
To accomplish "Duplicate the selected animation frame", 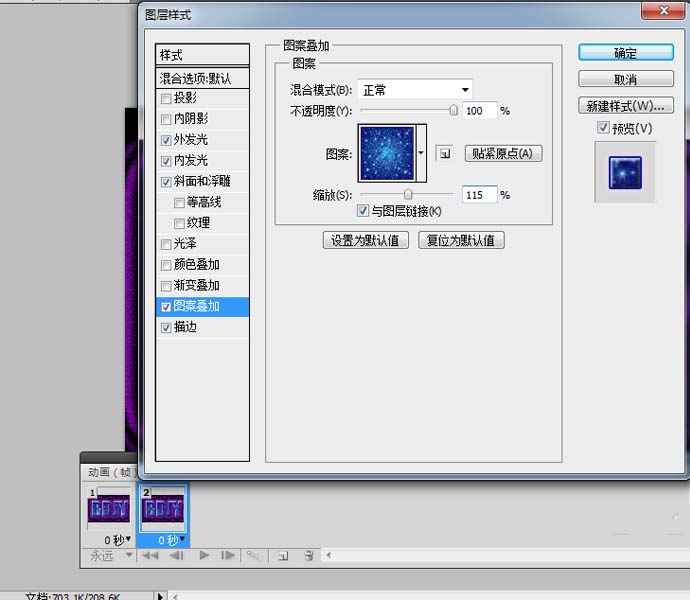I will pyautogui.click(x=283, y=555).
